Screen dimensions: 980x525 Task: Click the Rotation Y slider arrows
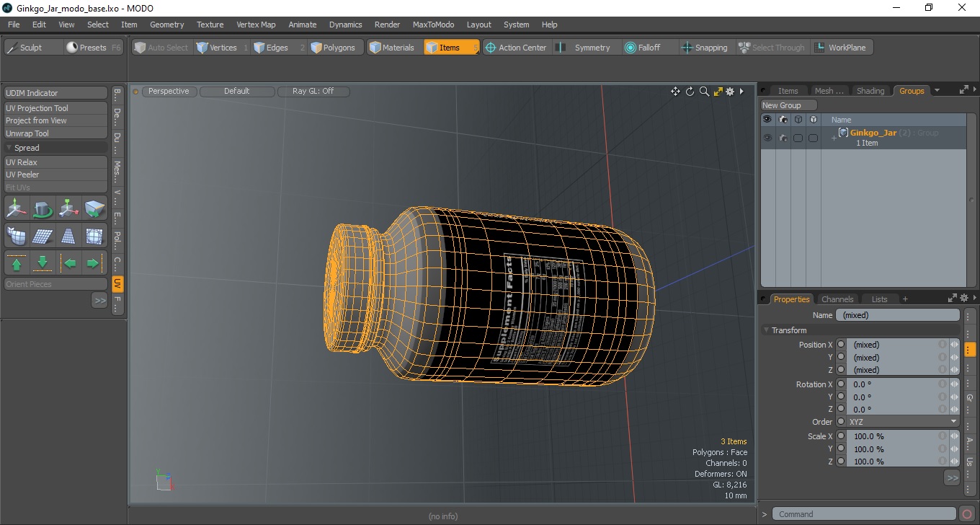point(954,397)
